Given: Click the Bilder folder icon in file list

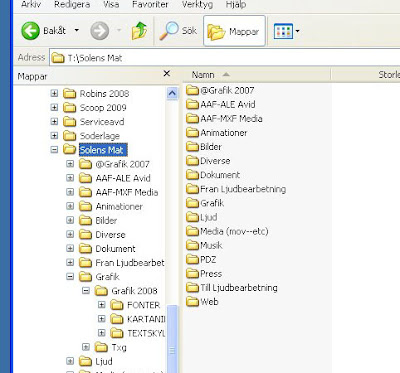Looking at the screenshot, I should click(x=193, y=147).
